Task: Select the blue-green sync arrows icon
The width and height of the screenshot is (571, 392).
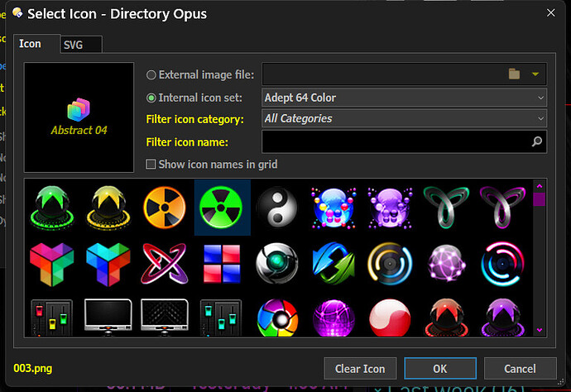Action: (333, 264)
